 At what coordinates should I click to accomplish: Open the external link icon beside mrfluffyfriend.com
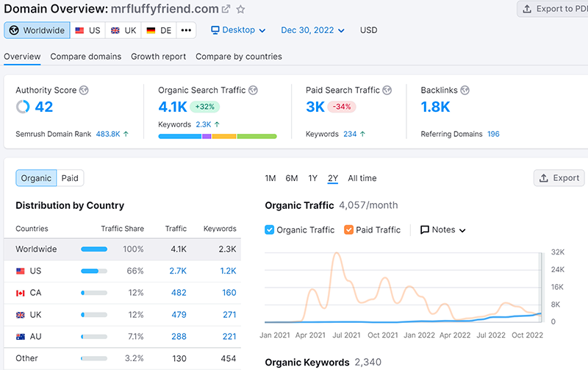(226, 9)
